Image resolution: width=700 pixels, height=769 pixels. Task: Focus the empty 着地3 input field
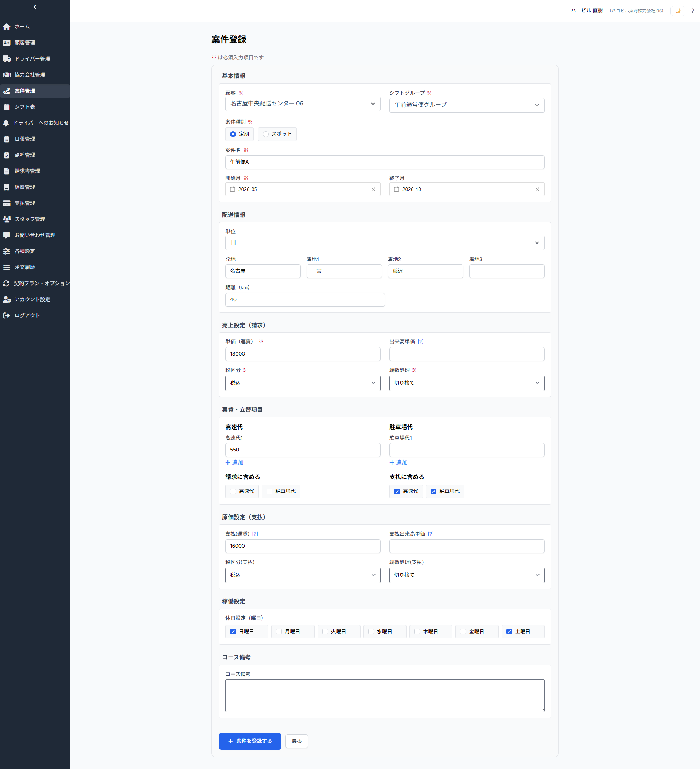[x=507, y=271]
